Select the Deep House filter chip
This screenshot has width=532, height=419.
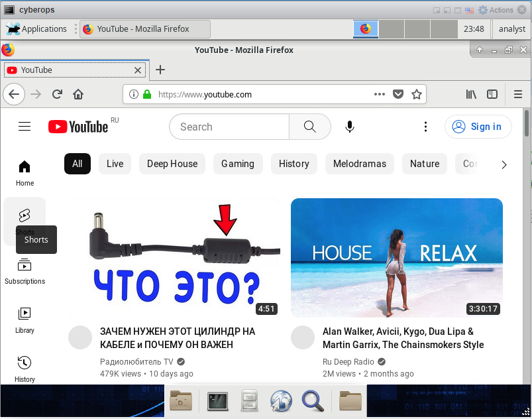pyautogui.click(x=172, y=164)
